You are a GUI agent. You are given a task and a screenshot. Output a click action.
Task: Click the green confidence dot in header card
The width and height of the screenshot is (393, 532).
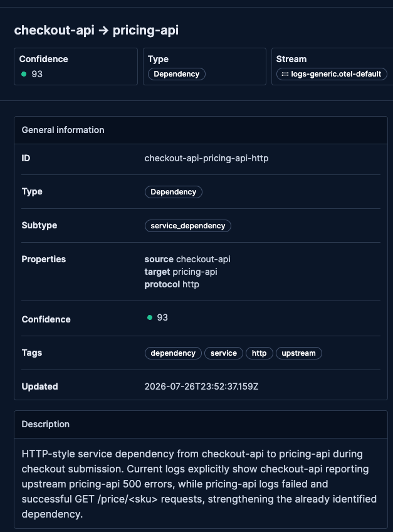point(24,74)
